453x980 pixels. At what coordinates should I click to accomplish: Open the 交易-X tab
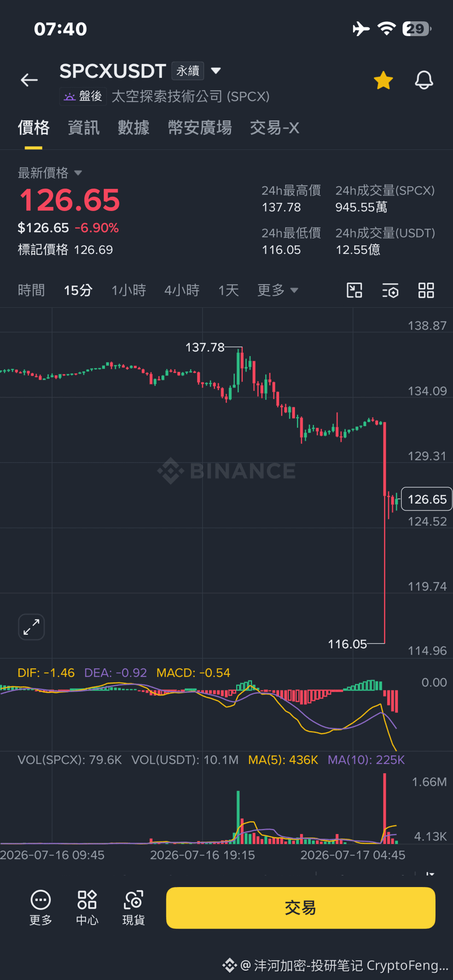point(275,128)
